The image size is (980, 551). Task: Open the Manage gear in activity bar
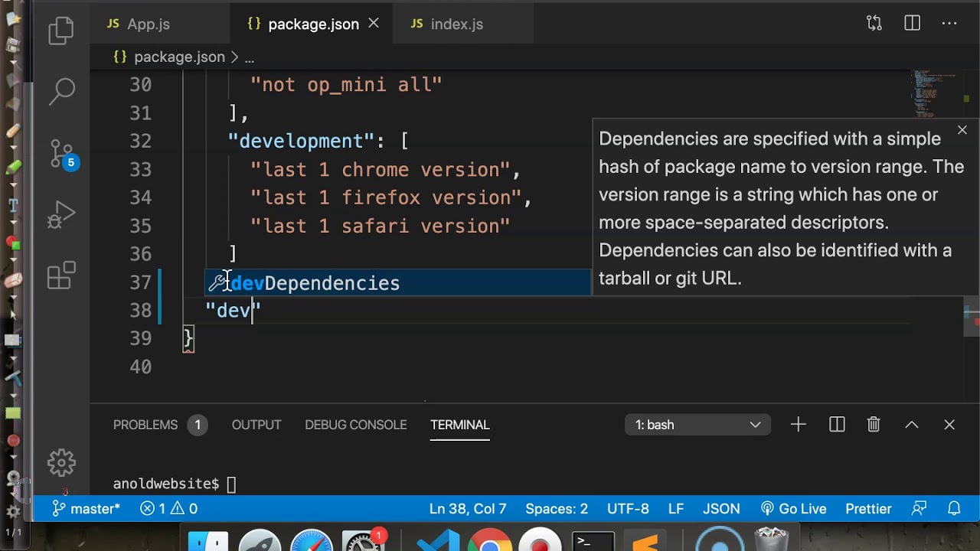coord(61,462)
